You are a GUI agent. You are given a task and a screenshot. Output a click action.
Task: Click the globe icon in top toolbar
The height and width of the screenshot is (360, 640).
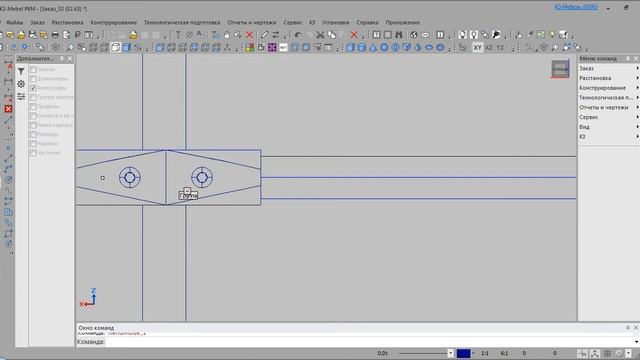click(x=414, y=35)
